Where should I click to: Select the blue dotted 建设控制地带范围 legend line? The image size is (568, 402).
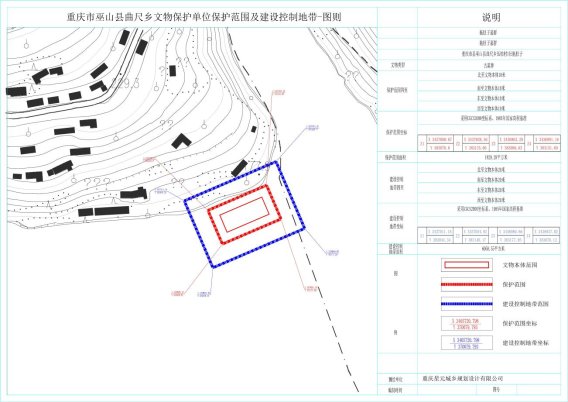click(x=467, y=304)
